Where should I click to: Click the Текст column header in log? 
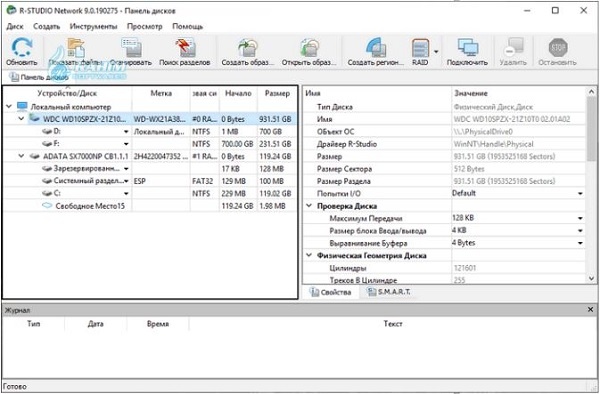393,324
